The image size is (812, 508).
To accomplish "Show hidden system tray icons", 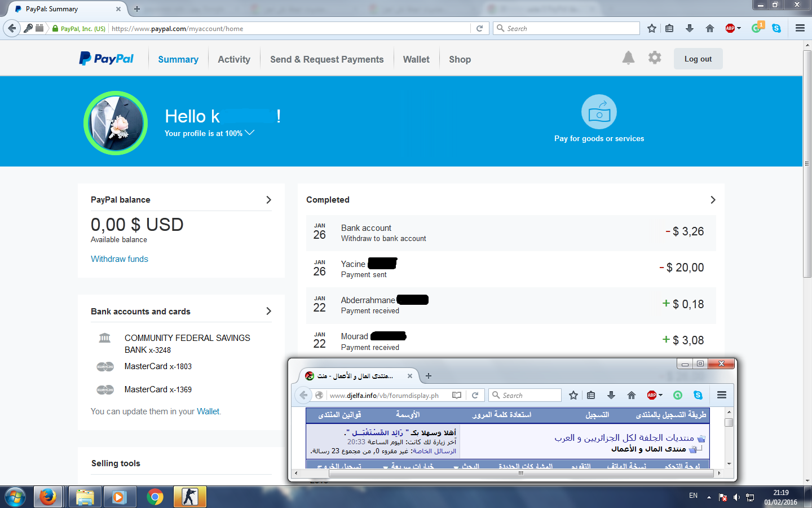I will [709, 497].
